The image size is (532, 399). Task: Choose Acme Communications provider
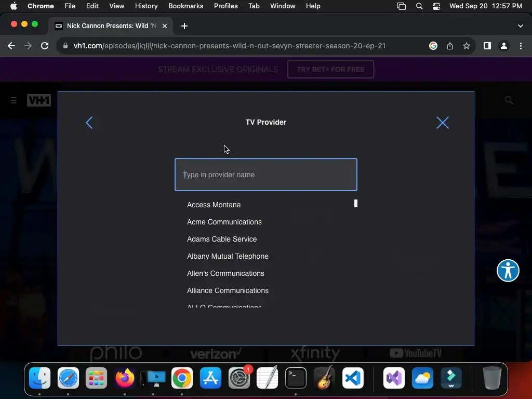(x=224, y=222)
